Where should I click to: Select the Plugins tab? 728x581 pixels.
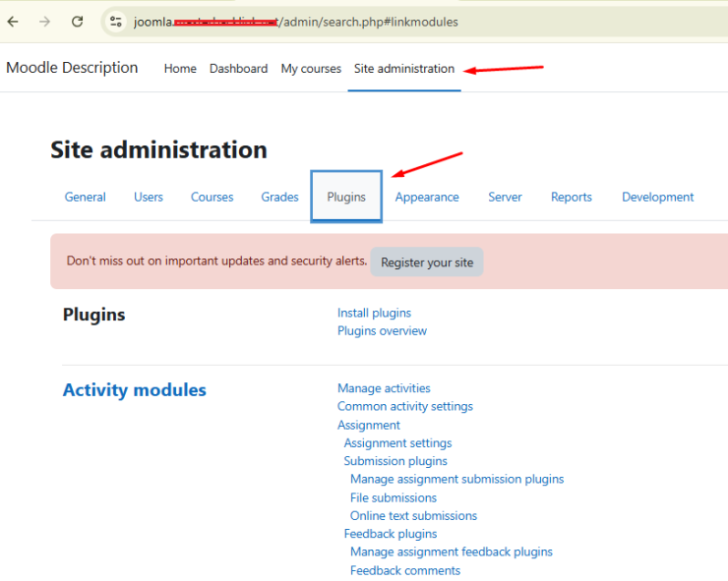click(x=346, y=197)
